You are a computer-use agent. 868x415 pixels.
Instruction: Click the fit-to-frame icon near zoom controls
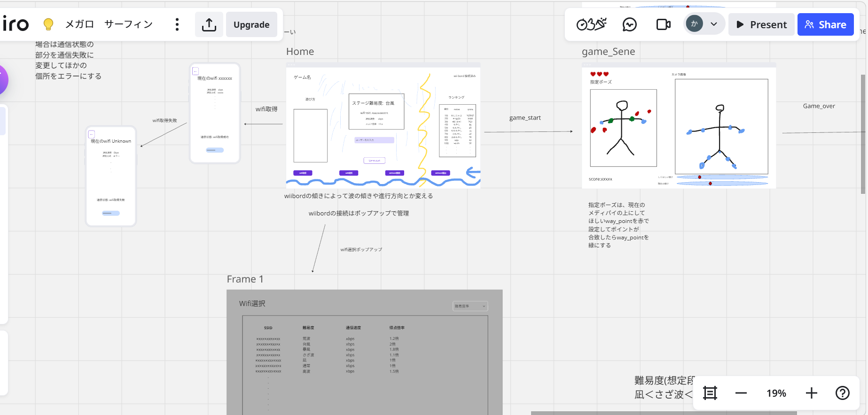pyautogui.click(x=710, y=393)
